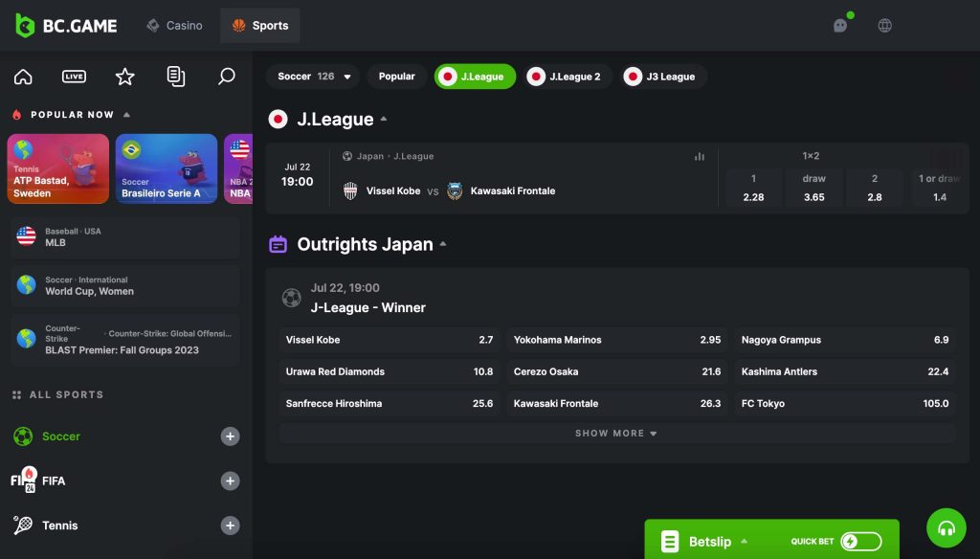Expand FIFA with plus button
The image size is (980, 559).
coord(230,481)
